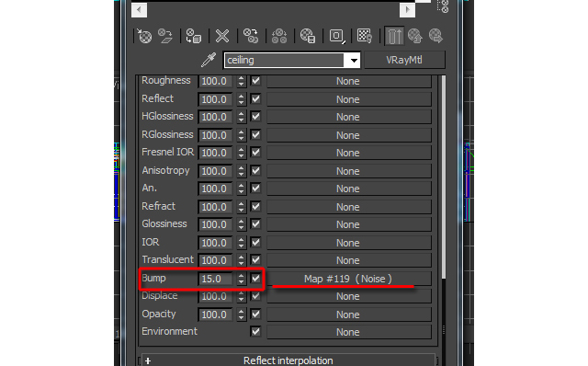Click the Bump amount field showing 15.0
The height and width of the screenshot is (366, 588).
coord(216,279)
